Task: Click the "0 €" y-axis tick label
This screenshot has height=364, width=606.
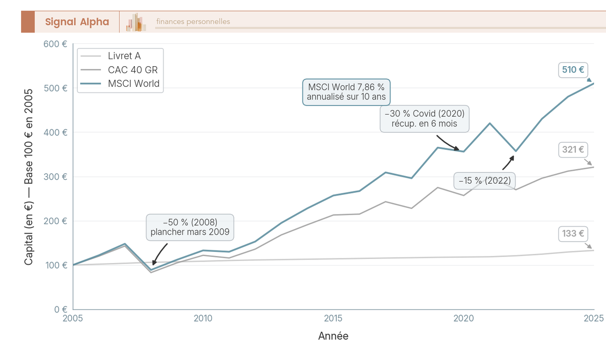Action: pos(61,309)
